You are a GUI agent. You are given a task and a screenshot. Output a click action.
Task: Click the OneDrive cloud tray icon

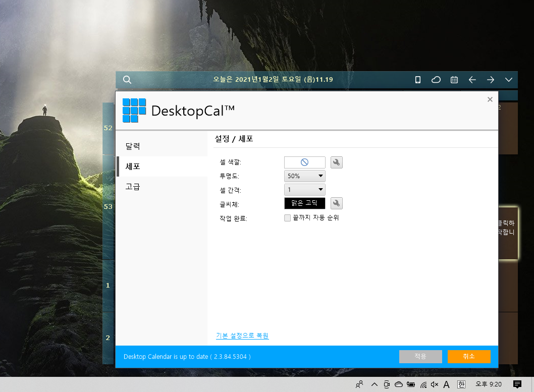[398, 384]
